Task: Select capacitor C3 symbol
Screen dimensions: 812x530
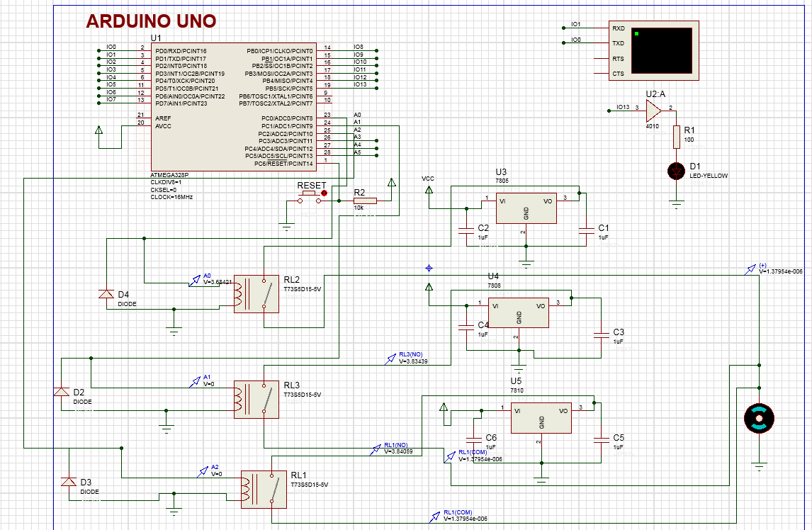Action: coord(602,334)
